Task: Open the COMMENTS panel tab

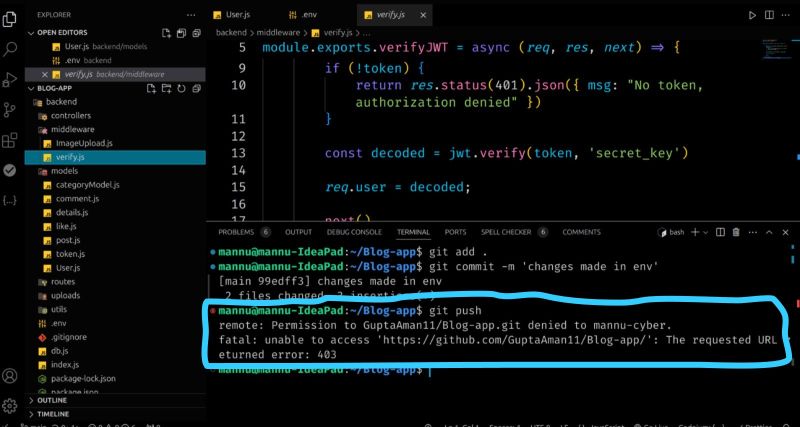Action: [581, 232]
